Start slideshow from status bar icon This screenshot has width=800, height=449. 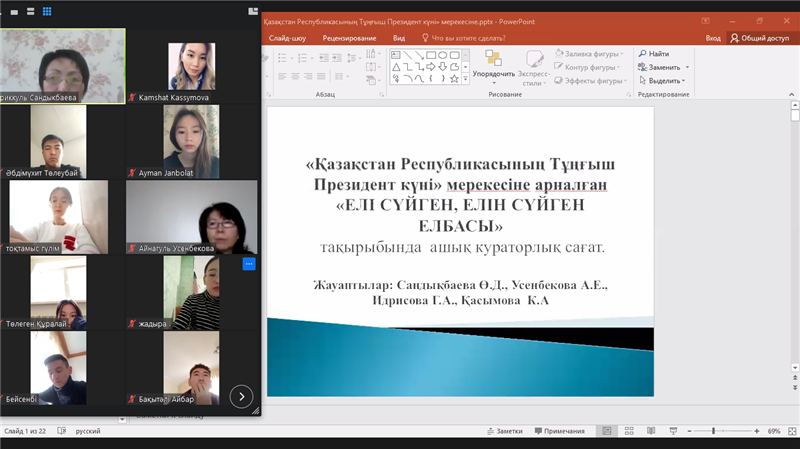tap(672, 431)
